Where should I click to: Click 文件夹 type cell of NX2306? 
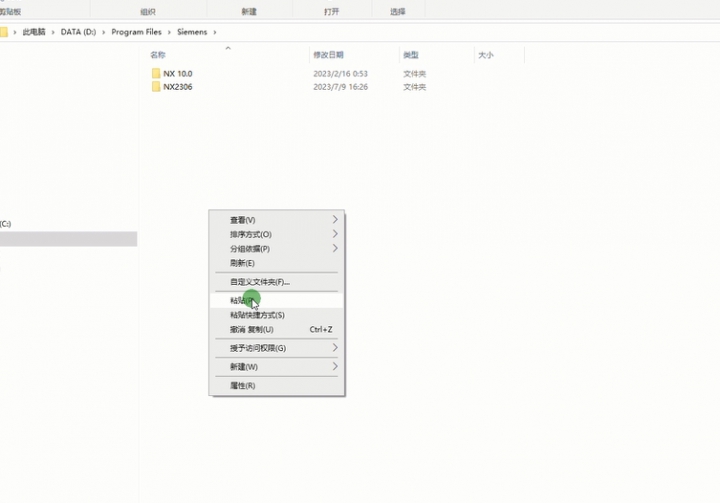pos(414,87)
